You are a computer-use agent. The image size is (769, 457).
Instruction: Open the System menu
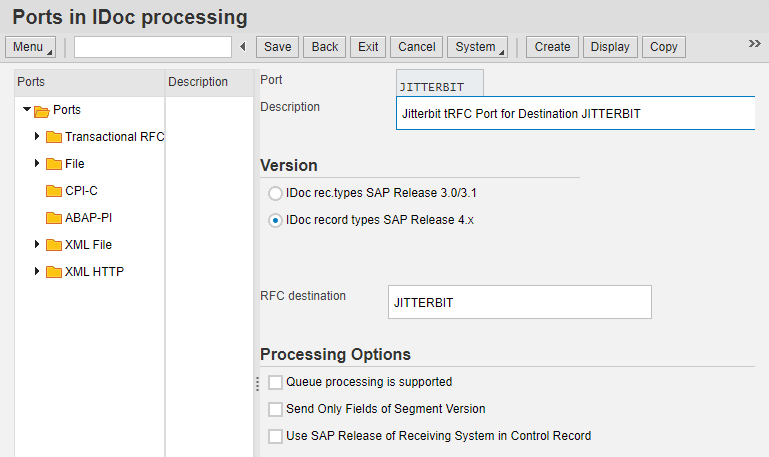tap(477, 47)
